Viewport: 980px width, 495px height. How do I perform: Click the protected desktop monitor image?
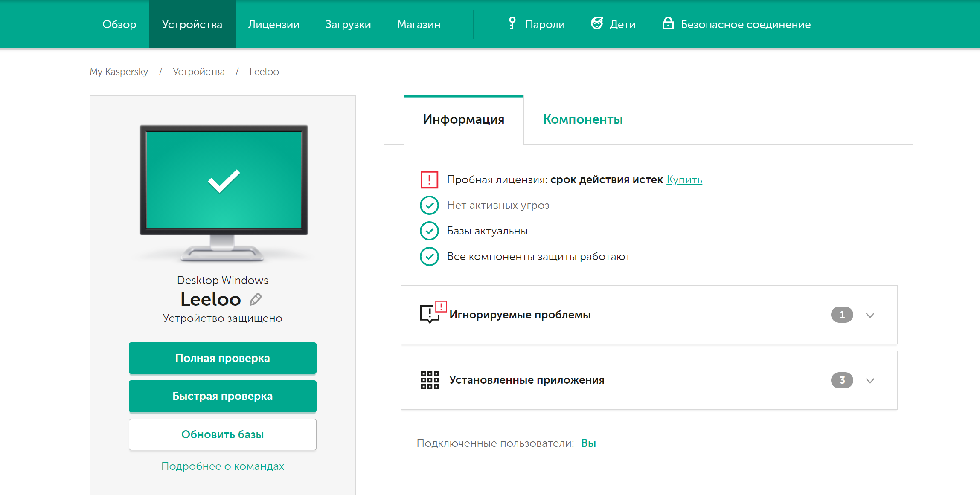click(x=224, y=193)
